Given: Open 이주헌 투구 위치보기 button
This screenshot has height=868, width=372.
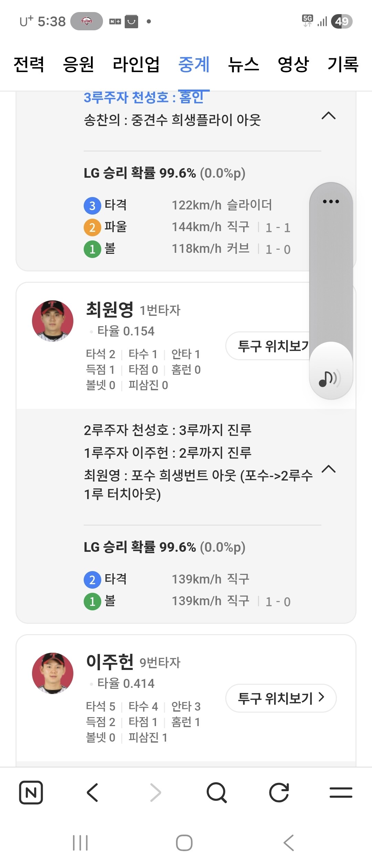Looking at the screenshot, I should click(x=281, y=698).
